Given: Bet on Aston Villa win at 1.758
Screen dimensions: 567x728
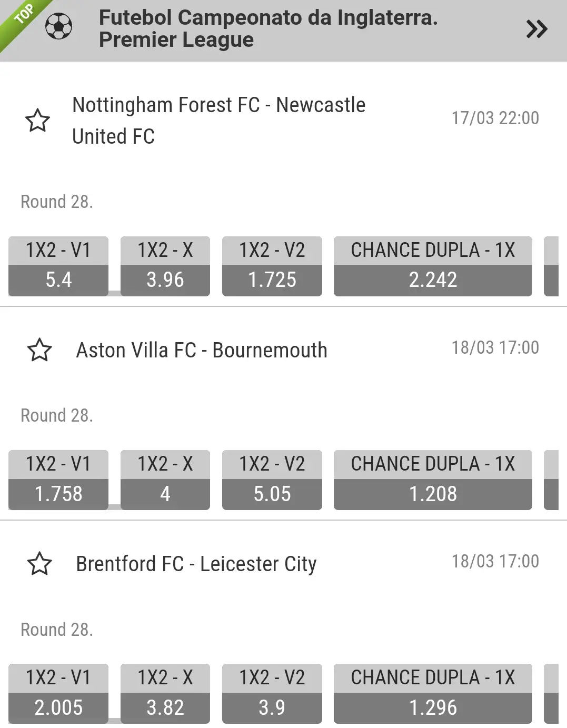Looking at the screenshot, I should [58, 481].
